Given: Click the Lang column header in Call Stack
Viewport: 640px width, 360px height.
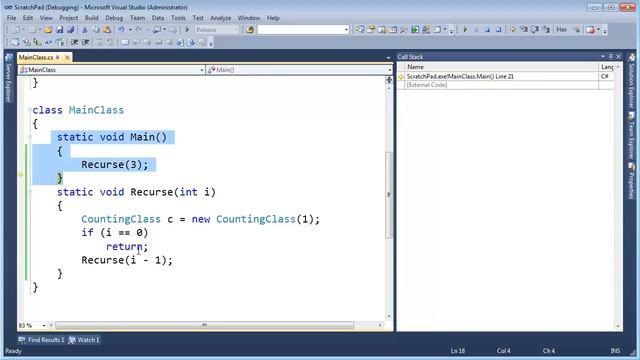Looking at the screenshot, I should click(607, 67).
